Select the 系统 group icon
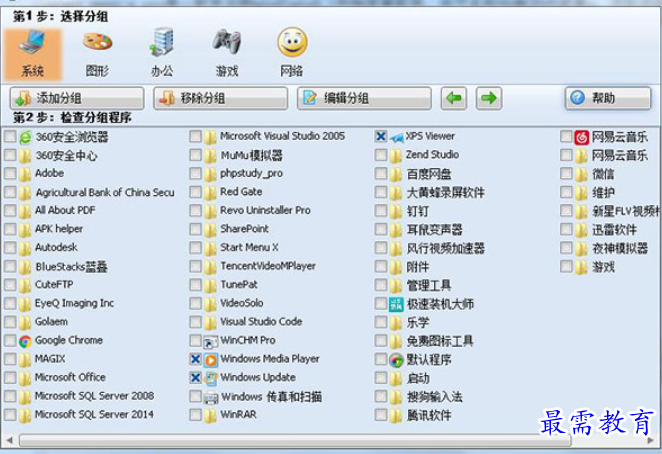This screenshot has width=662, height=454. click(33, 54)
